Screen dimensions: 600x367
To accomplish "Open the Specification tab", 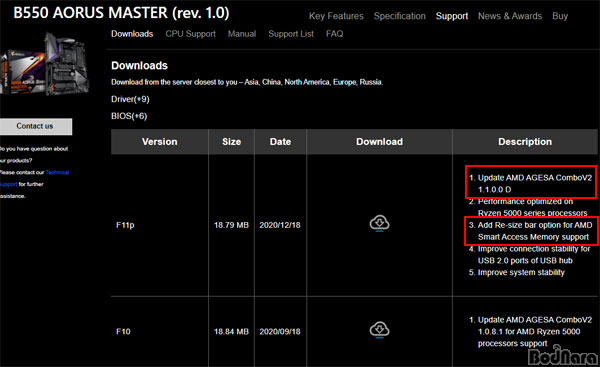I will [399, 16].
